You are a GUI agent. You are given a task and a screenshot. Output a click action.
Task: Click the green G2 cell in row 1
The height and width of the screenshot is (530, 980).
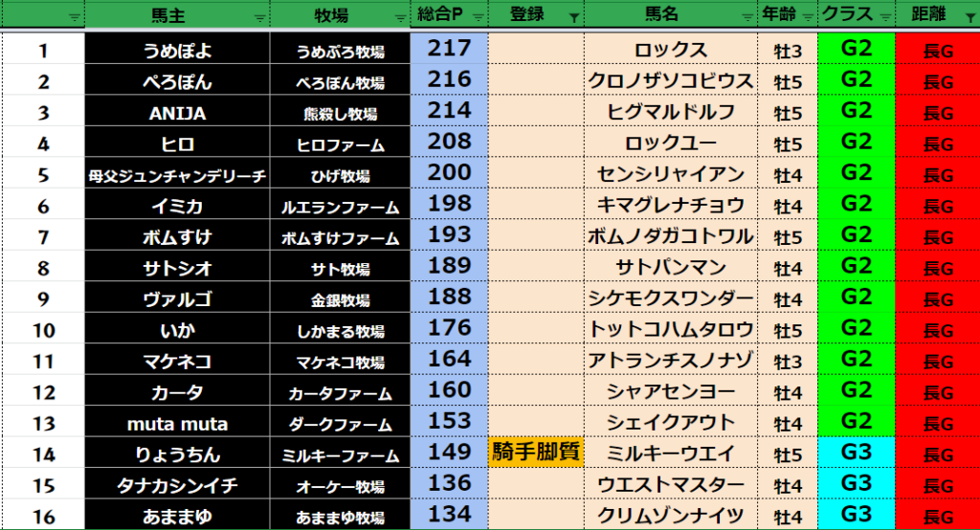tap(857, 49)
